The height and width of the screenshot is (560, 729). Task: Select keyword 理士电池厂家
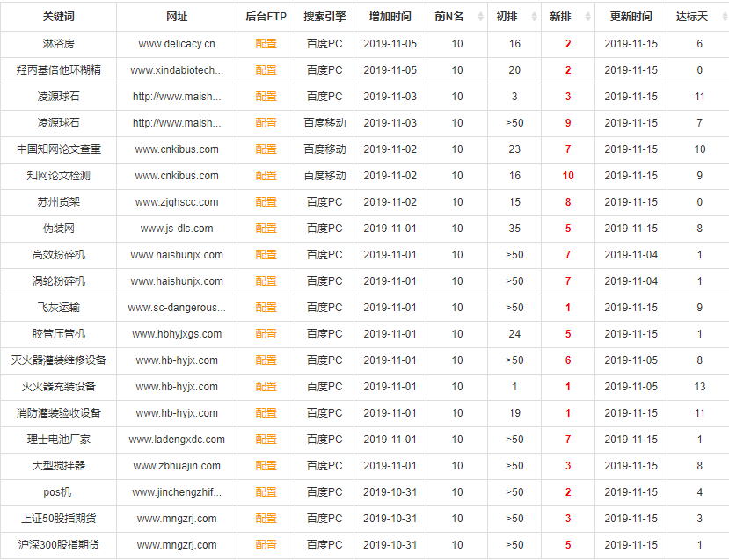pyautogui.click(x=59, y=440)
